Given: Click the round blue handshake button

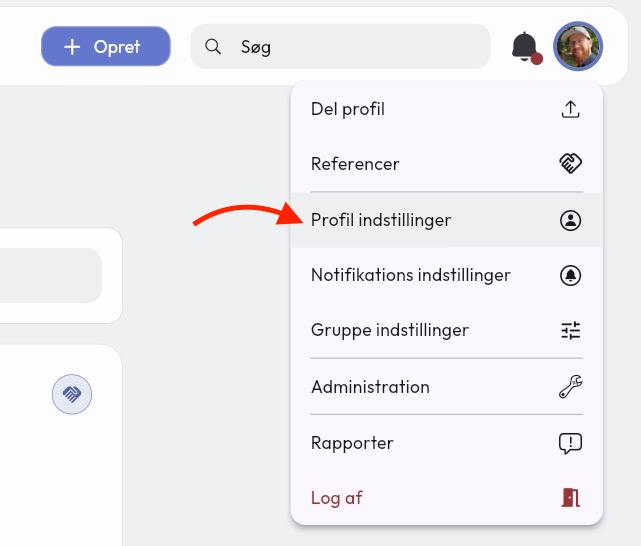Looking at the screenshot, I should tap(72, 394).
